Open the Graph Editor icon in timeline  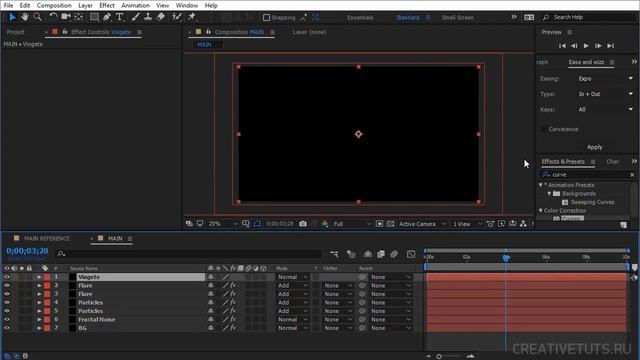411,254
